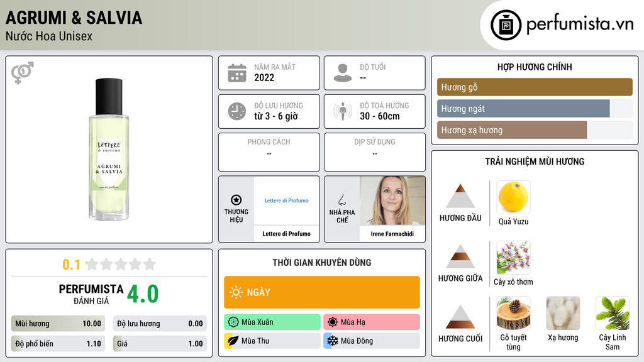Click the Dịp sử dụng card

[375, 152]
